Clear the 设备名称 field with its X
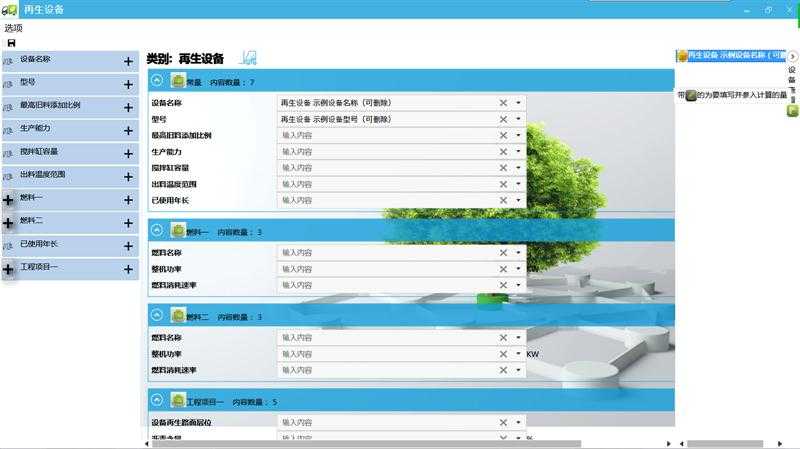Viewport: 800px width, 449px height. tap(503, 103)
